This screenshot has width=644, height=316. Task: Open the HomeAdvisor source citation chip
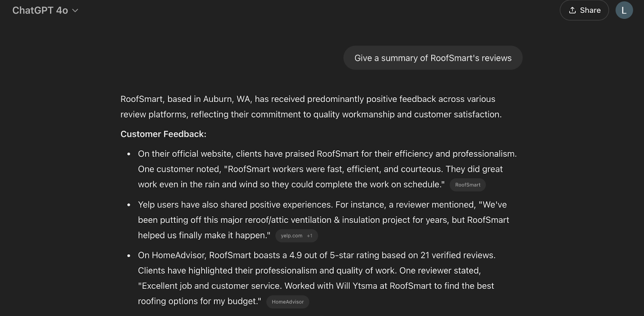click(288, 302)
